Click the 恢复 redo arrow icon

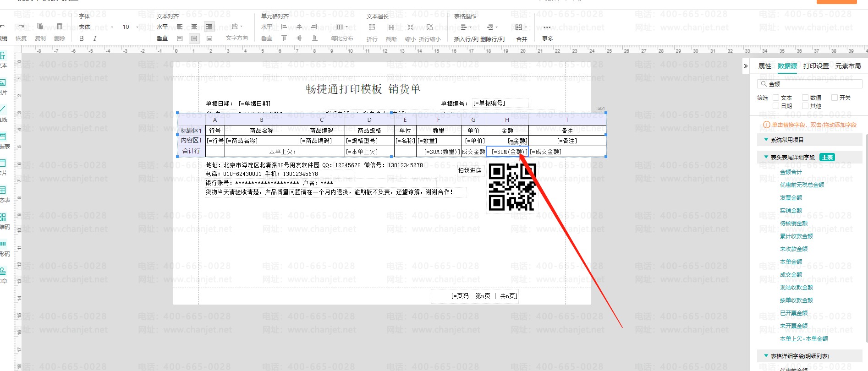coord(21,27)
